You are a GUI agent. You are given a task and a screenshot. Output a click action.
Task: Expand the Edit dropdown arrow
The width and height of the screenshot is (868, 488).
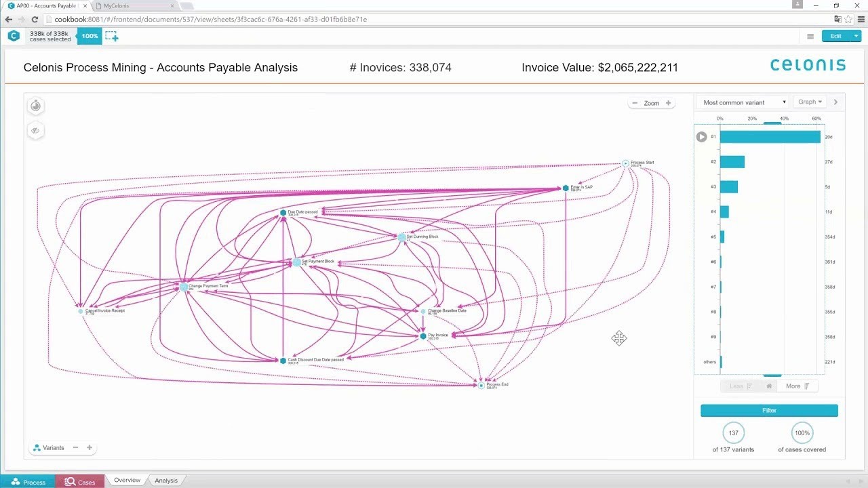click(x=856, y=36)
